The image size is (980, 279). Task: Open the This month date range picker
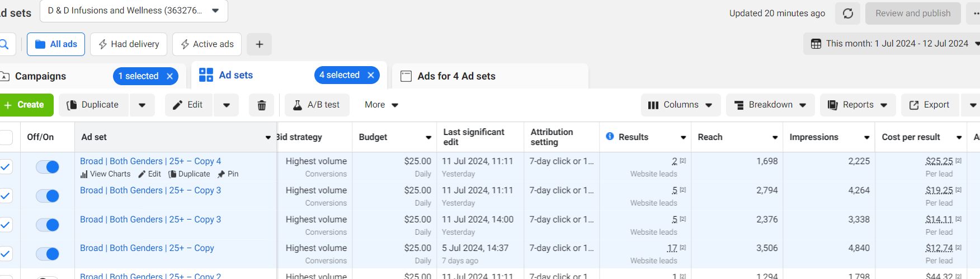892,44
